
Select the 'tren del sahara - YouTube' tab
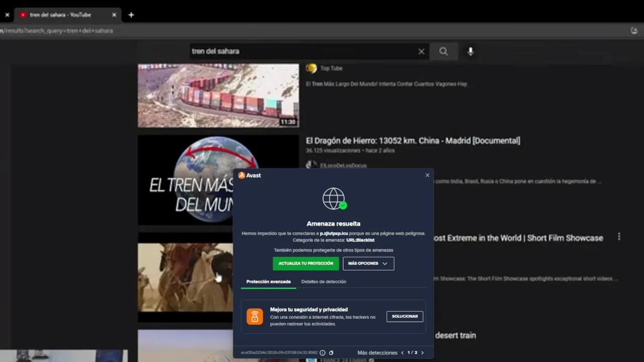67,15
